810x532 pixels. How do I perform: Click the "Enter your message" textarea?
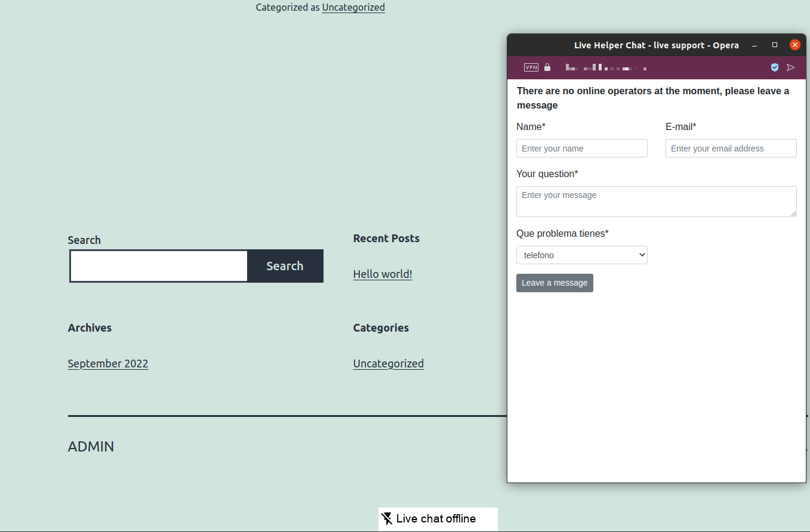656,202
